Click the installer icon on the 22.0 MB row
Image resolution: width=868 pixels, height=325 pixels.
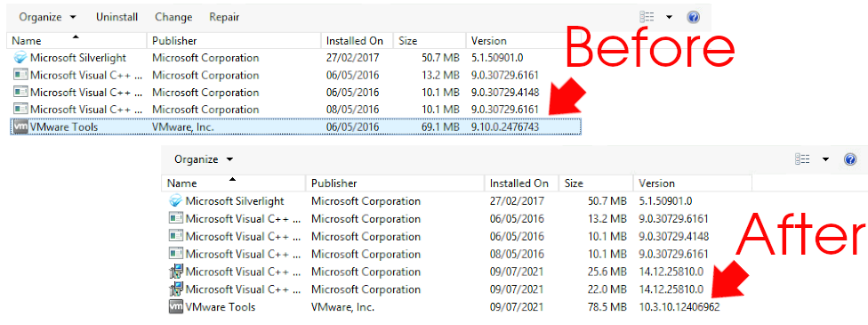pos(175,289)
